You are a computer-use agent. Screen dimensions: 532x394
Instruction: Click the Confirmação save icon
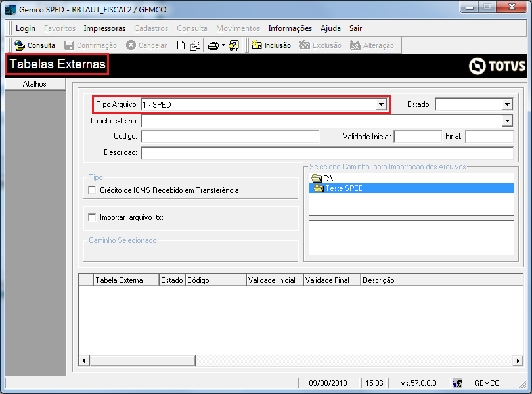tap(69, 45)
